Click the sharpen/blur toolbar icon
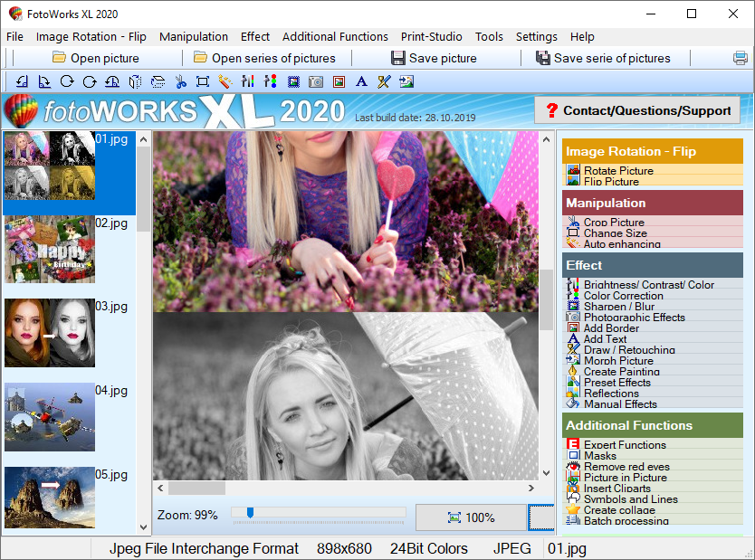 tap(293, 81)
